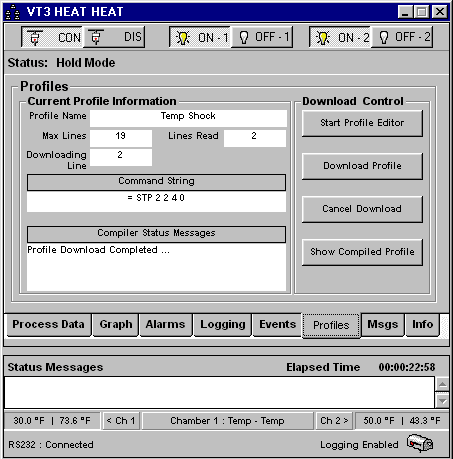Click the logging camera icon in status bar

(420, 443)
